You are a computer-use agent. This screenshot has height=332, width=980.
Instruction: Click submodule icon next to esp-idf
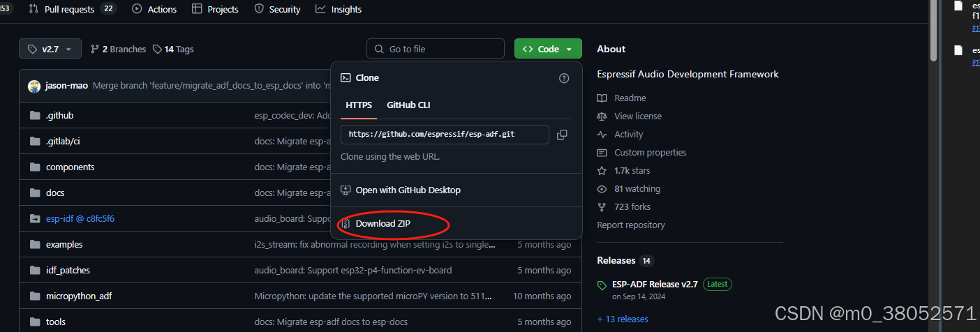pyautogui.click(x=35, y=219)
